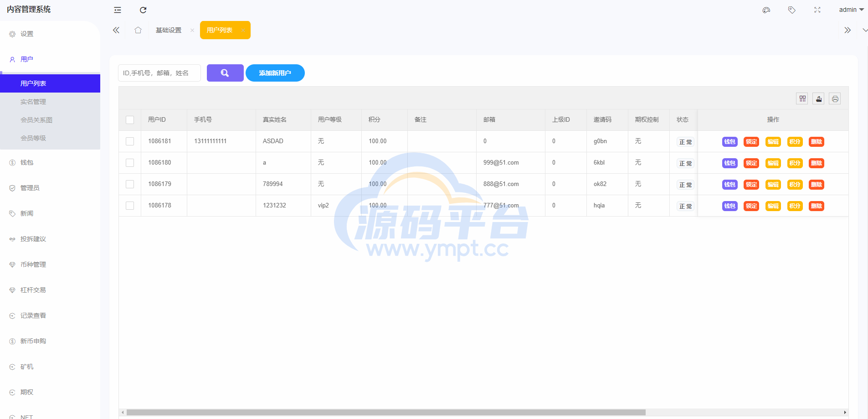The width and height of the screenshot is (868, 419).
Task: Select 用户列表 in sidebar
Action: pos(50,83)
